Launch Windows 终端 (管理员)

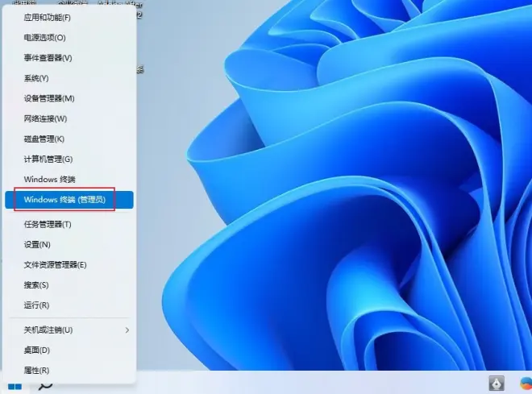point(69,200)
